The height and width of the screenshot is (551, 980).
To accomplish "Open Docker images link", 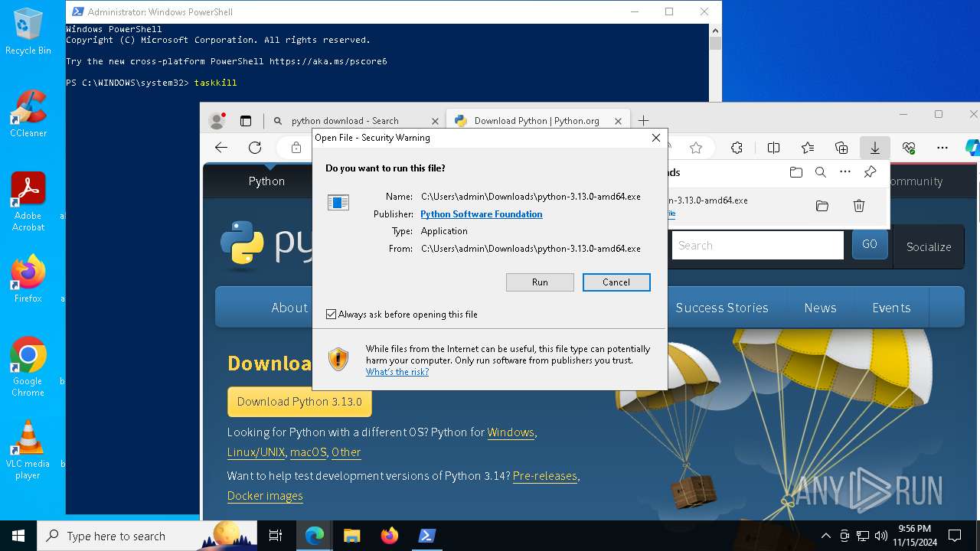I will 265,496.
